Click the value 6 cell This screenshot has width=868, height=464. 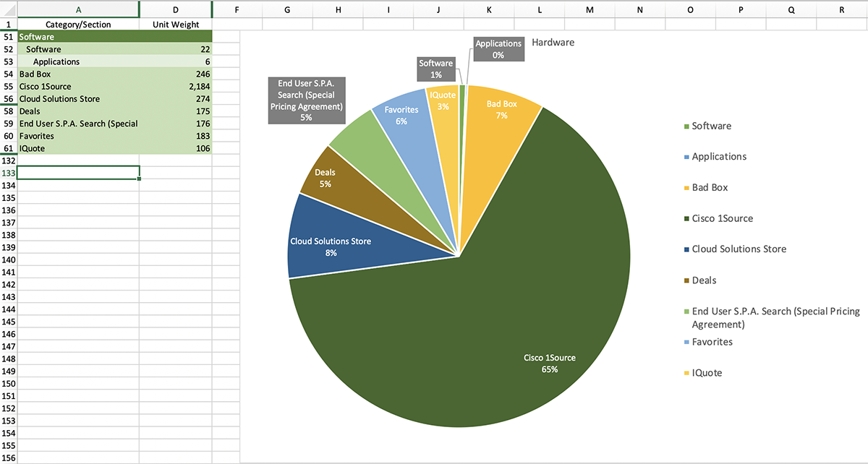point(176,62)
